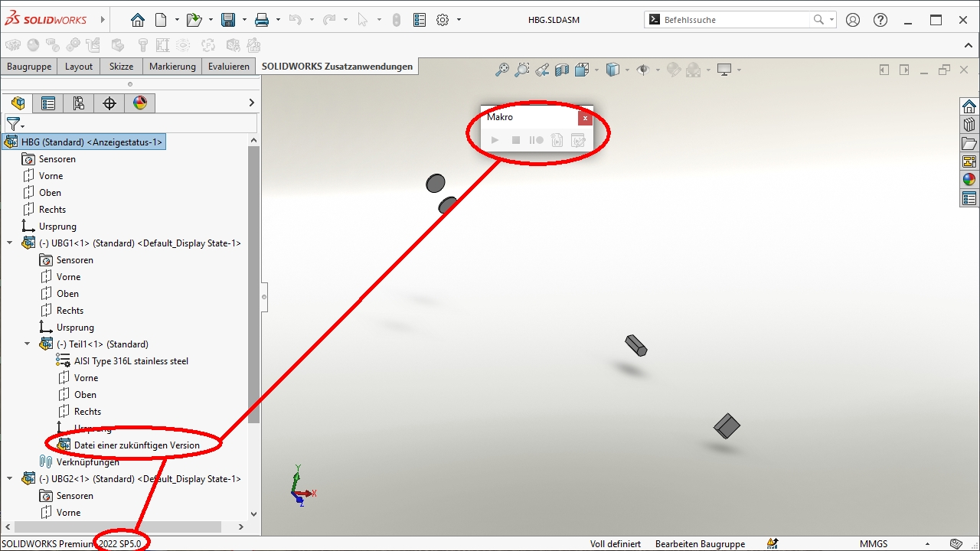The height and width of the screenshot is (551, 980).
Task: Close the Makro toolbar window
Action: 585,118
